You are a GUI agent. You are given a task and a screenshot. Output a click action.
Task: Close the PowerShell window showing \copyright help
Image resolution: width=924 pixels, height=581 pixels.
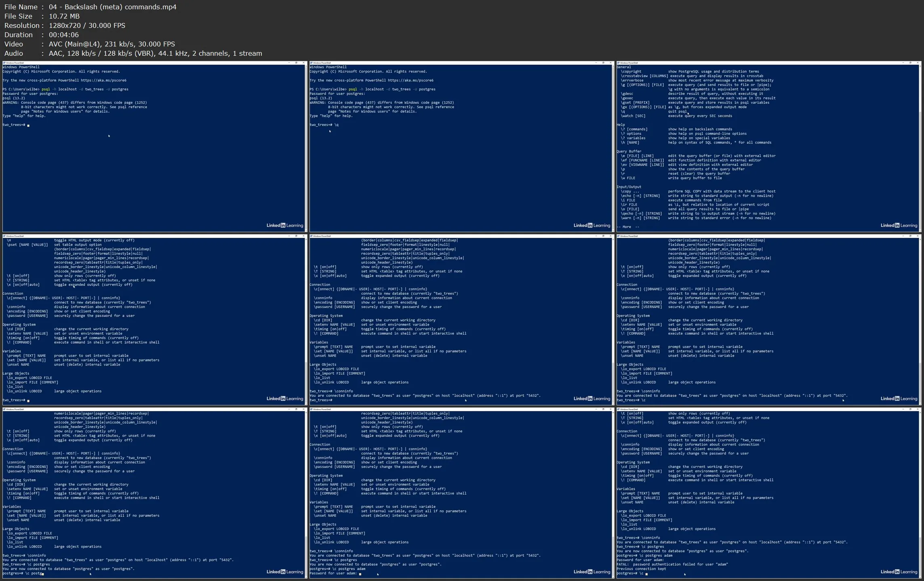[918, 63]
